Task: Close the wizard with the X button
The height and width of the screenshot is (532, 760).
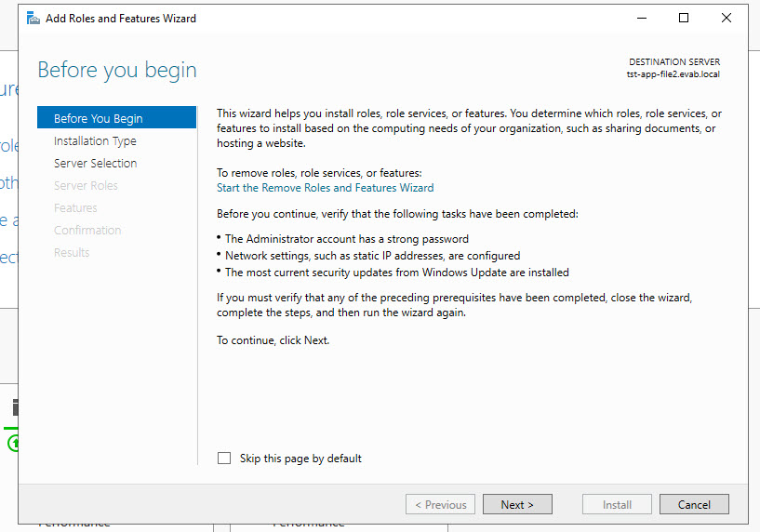Action: click(x=727, y=18)
